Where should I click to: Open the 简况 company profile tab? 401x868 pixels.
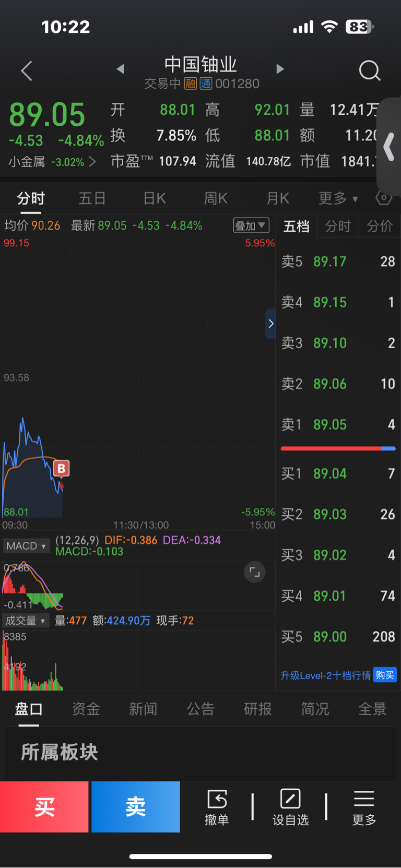tap(315, 709)
